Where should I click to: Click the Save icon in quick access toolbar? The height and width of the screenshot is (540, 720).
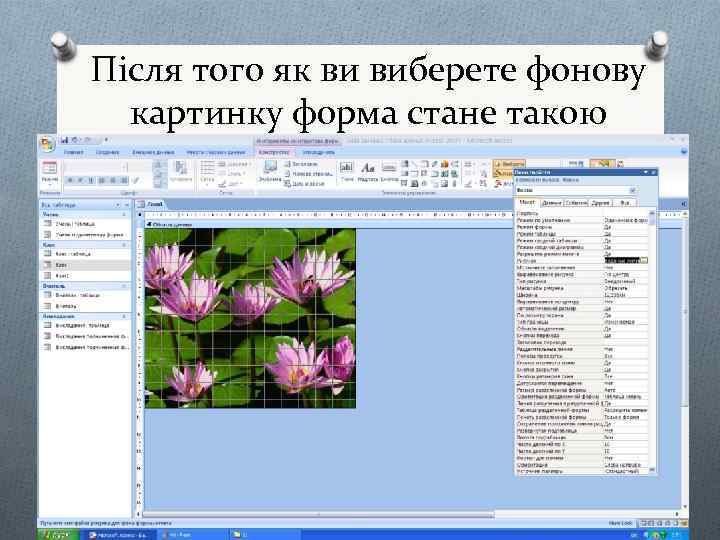point(65,140)
